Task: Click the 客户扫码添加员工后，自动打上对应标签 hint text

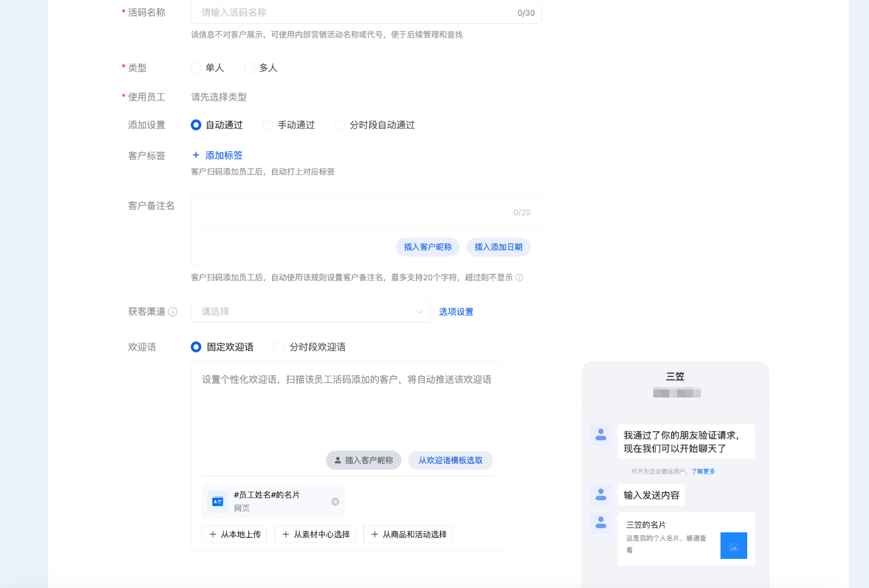Action: [x=263, y=172]
